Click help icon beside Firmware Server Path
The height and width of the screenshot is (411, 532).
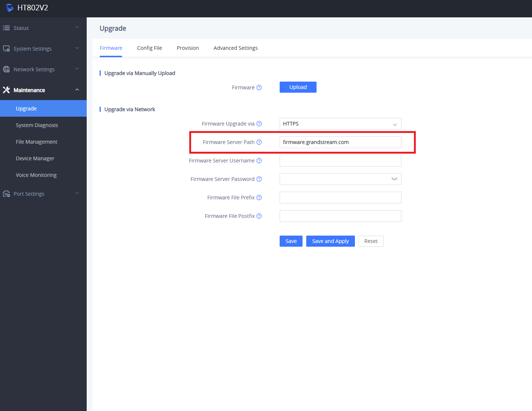pos(259,142)
